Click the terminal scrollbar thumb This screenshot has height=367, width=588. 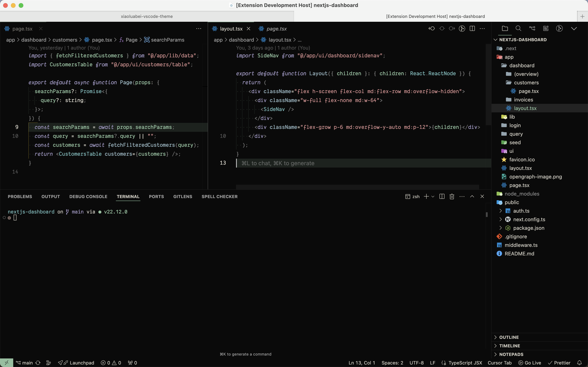(486, 215)
